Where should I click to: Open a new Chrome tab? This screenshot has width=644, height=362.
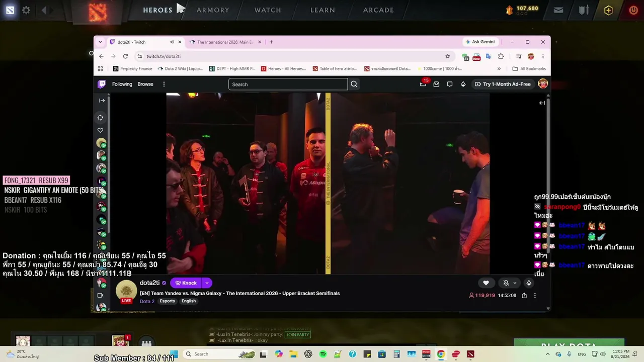pyautogui.click(x=271, y=42)
